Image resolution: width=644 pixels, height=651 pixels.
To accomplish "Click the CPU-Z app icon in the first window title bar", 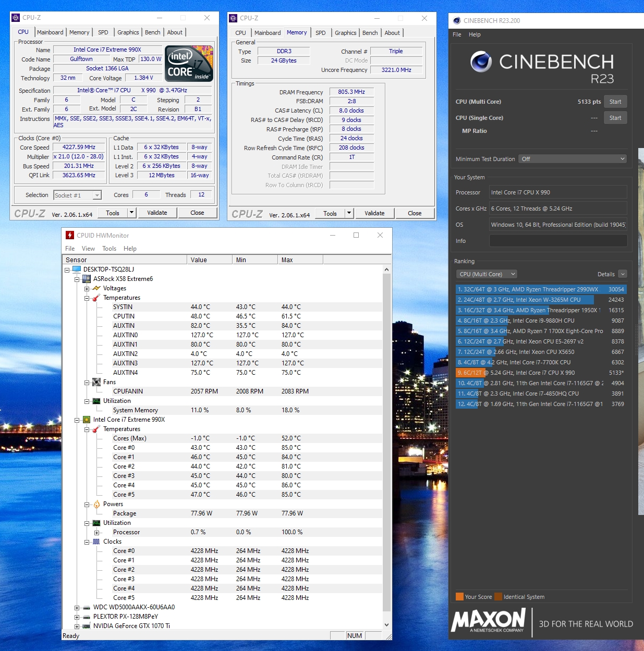I will click(16, 18).
